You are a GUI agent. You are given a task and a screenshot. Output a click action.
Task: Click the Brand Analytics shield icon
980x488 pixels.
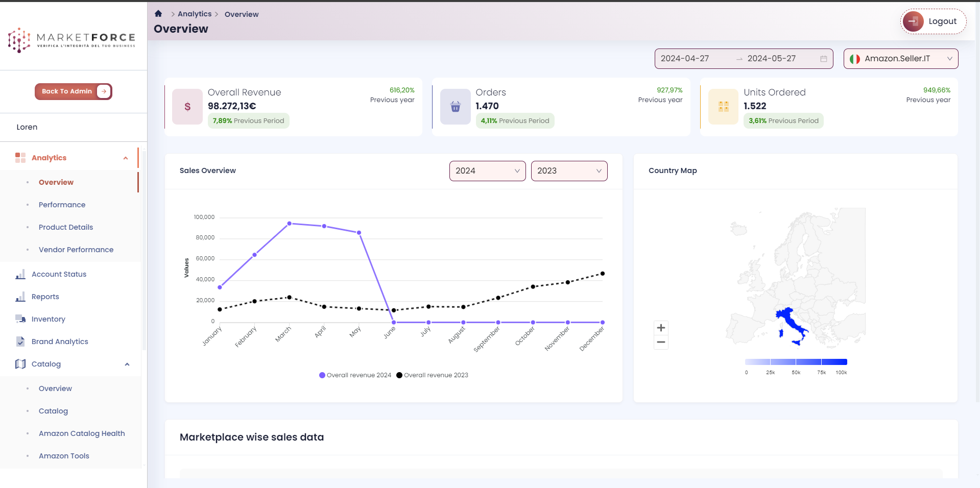(20, 341)
